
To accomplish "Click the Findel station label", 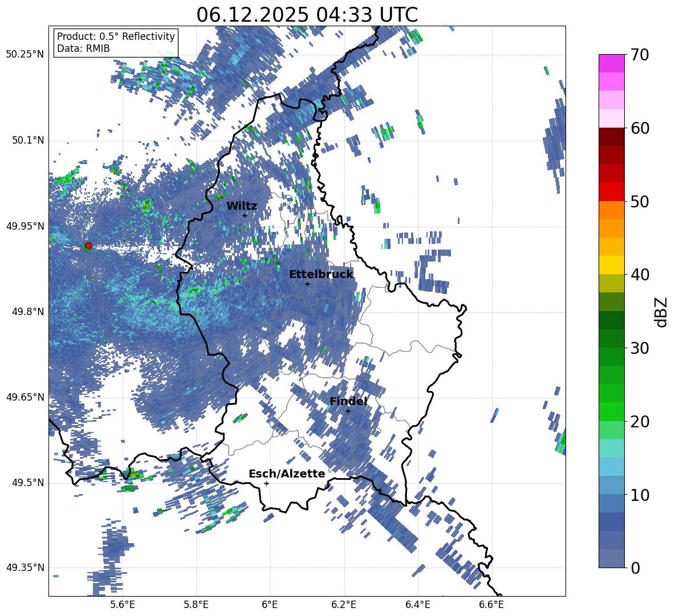I will (x=348, y=401).
